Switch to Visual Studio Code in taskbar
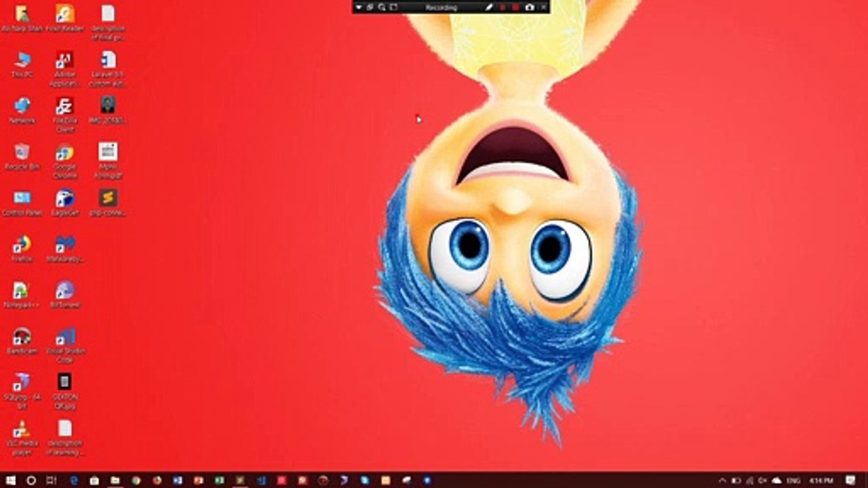 [x=261, y=480]
